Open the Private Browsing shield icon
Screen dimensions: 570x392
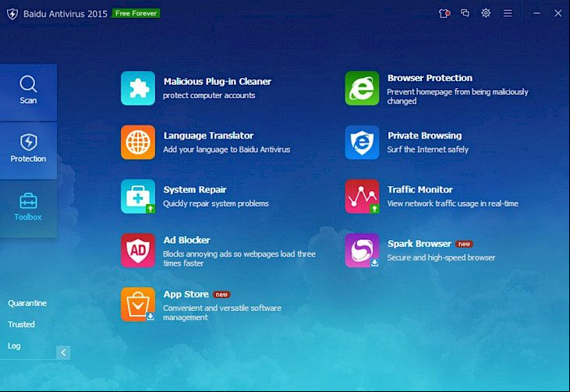pyautogui.click(x=362, y=143)
